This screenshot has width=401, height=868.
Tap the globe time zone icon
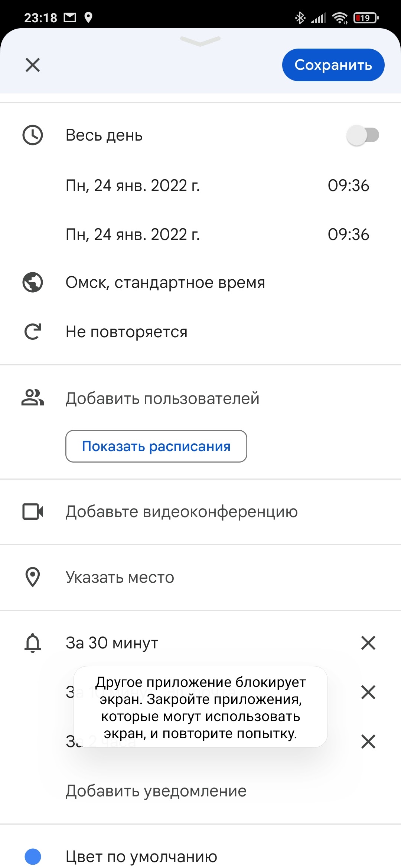pyautogui.click(x=33, y=283)
